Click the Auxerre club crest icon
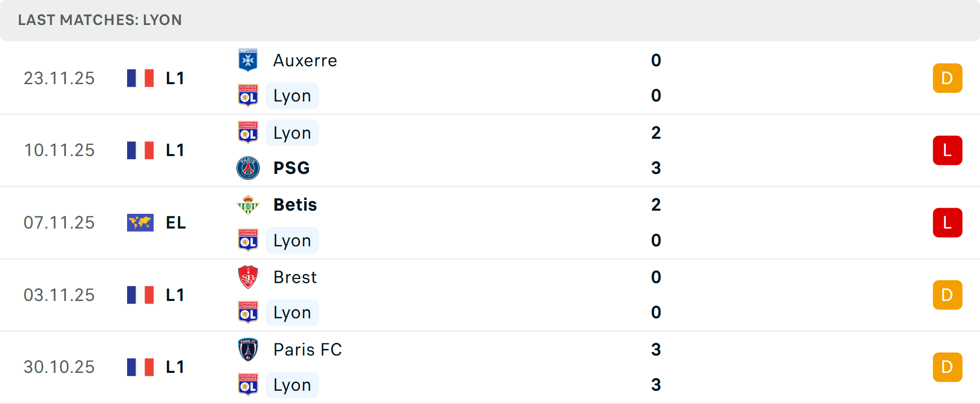980x404 pixels. pyautogui.click(x=248, y=60)
